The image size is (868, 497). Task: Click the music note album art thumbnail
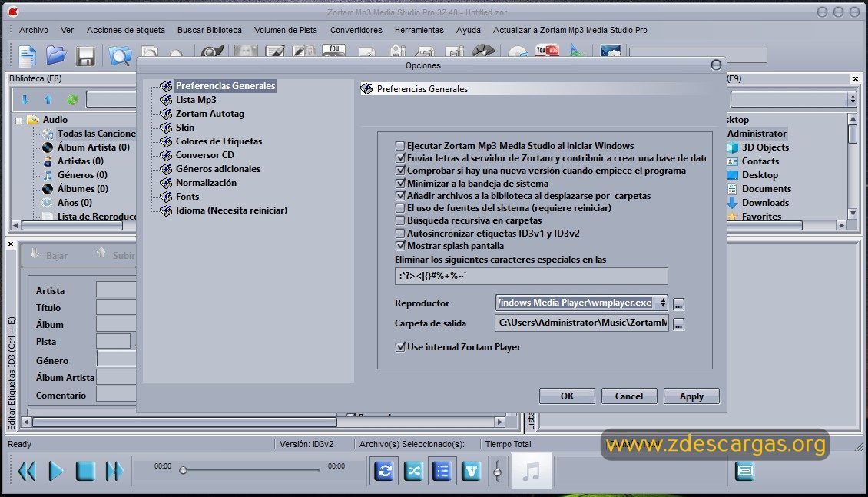coord(531,471)
